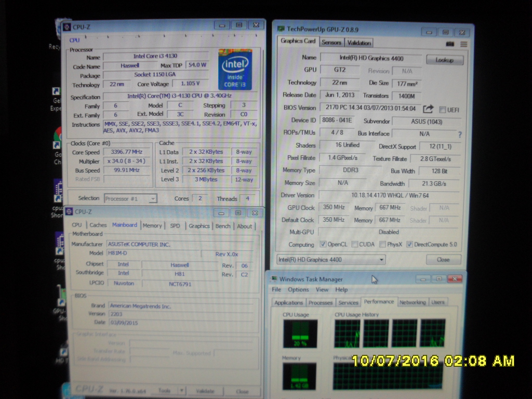Screen dimensions: 532x399
Task: Click the Lookup button in GPU-Z
Action: (x=445, y=60)
